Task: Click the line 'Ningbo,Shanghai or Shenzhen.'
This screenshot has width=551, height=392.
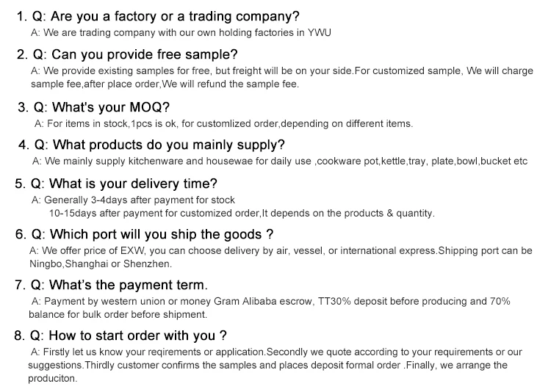Action: pyautogui.click(x=101, y=264)
